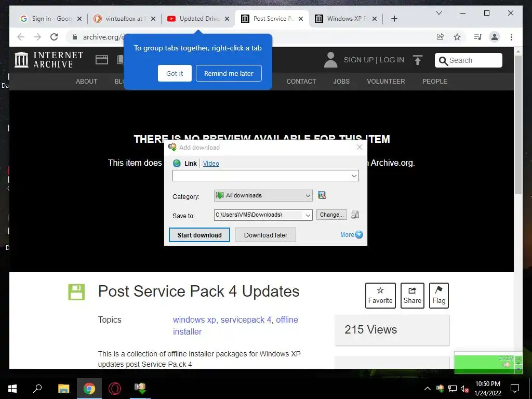Open Chrome media control icon
The width and height of the screenshot is (532, 399).
[477, 37]
